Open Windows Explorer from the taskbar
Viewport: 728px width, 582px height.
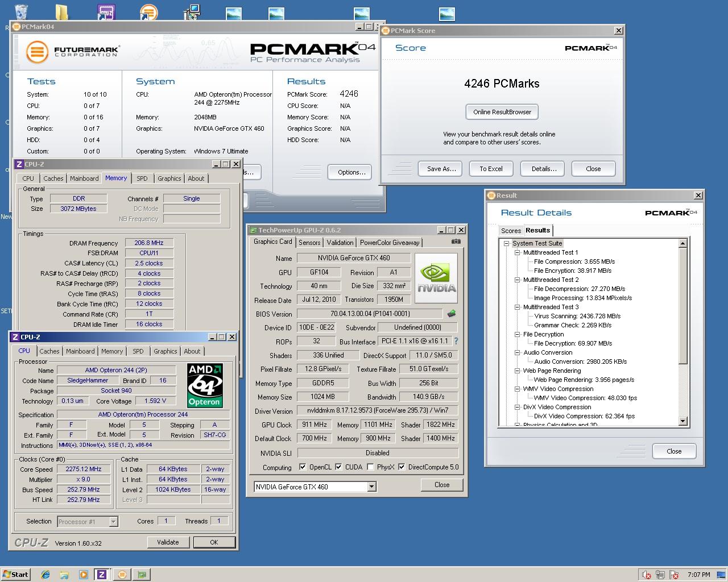(64, 575)
